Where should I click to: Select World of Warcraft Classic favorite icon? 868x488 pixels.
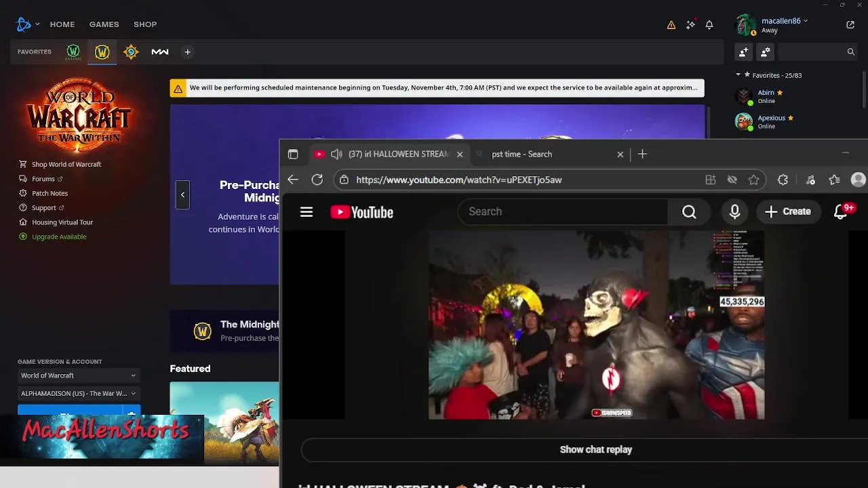[x=73, y=52]
